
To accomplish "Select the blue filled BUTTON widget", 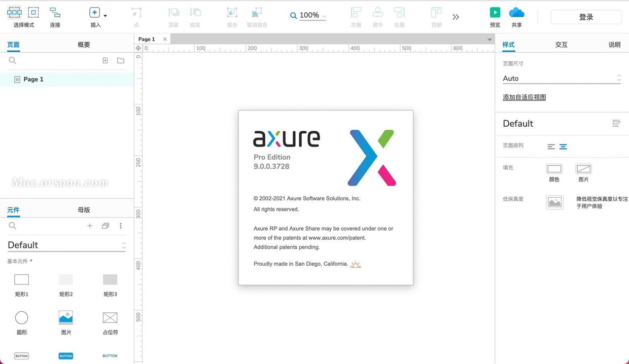I will (66, 356).
